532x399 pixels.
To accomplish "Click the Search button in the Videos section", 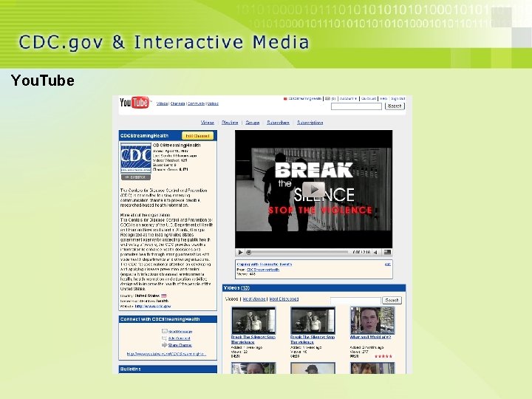I will tap(392, 300).
